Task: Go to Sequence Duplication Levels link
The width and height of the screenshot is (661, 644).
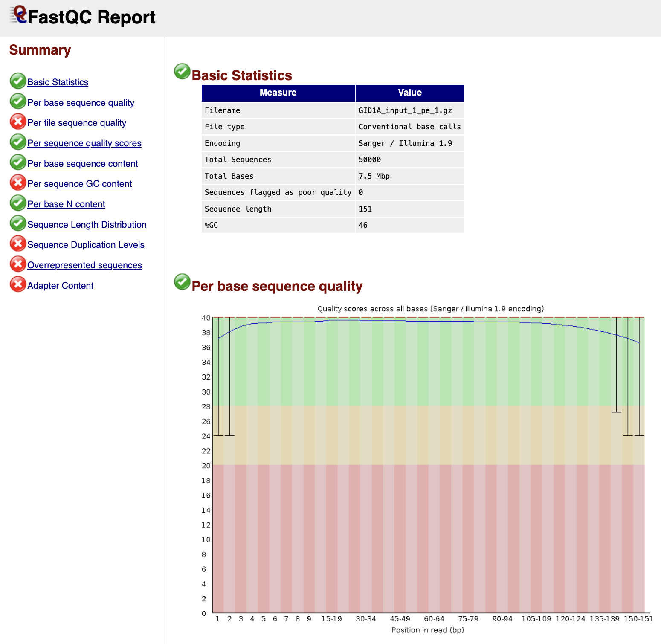Action: 86,245
